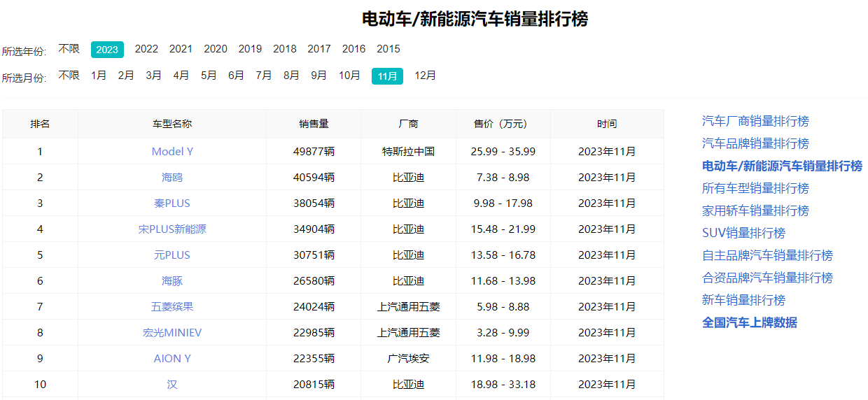Filter by year 2015

tap(388, 49)
